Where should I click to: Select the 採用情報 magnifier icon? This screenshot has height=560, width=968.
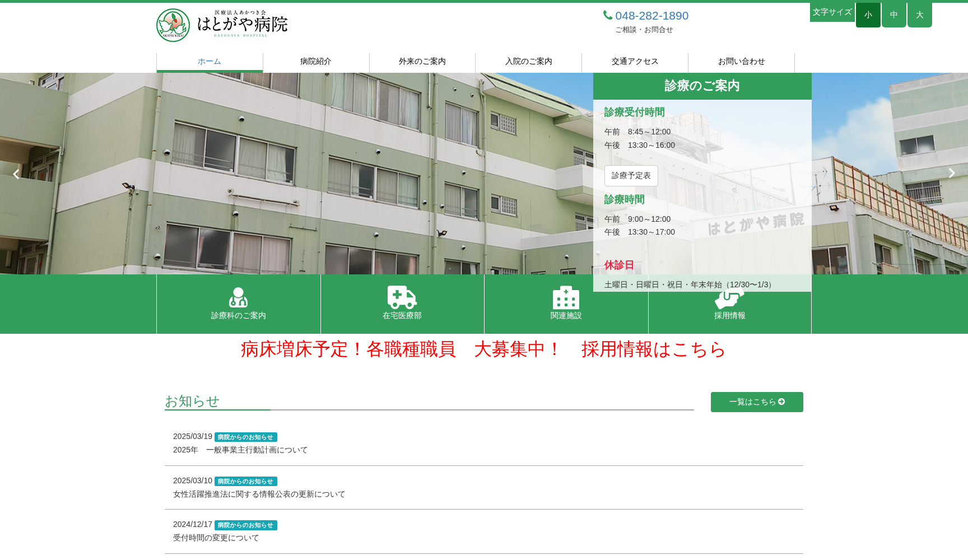click(729, 298)
